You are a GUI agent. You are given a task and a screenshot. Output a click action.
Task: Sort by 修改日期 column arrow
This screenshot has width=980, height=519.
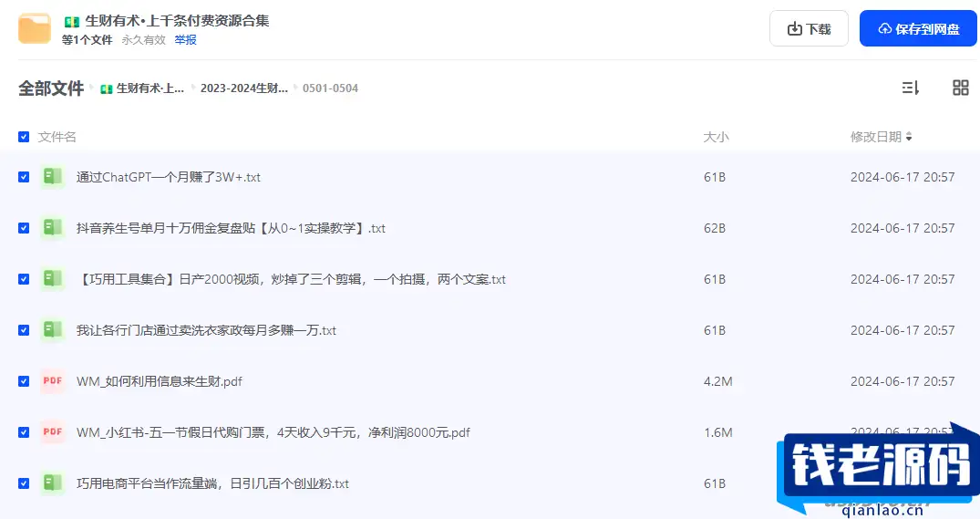point(909,137)
